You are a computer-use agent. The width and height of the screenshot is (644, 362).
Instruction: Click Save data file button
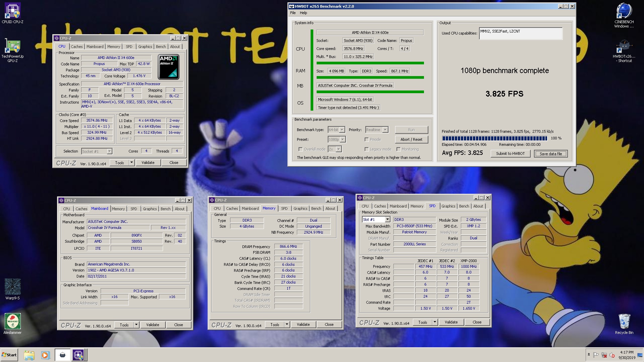coord(550,154)
